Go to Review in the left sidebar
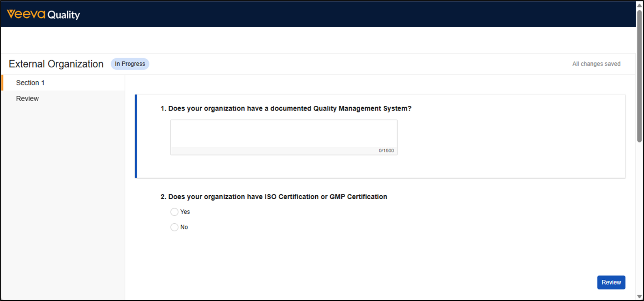 point(28,99)
